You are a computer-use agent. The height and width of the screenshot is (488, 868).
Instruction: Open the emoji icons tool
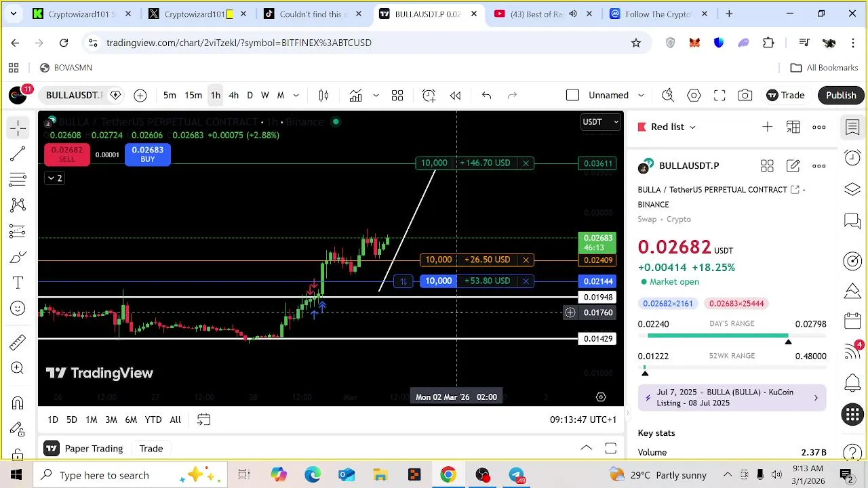[18, 308]
